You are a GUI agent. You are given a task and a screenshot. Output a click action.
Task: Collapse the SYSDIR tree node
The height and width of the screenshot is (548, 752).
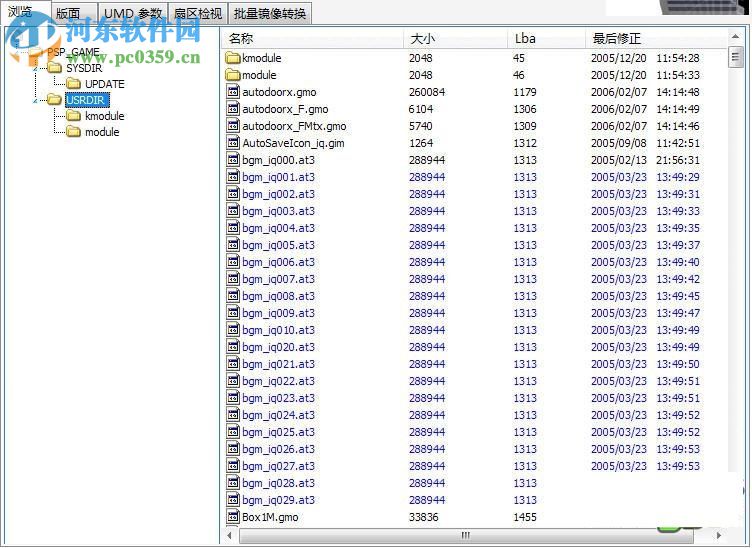[35, 69]
